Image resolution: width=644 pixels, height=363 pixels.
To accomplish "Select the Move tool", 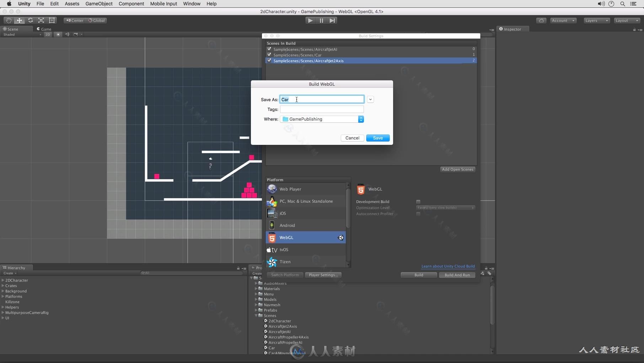I will coord(19,20).
